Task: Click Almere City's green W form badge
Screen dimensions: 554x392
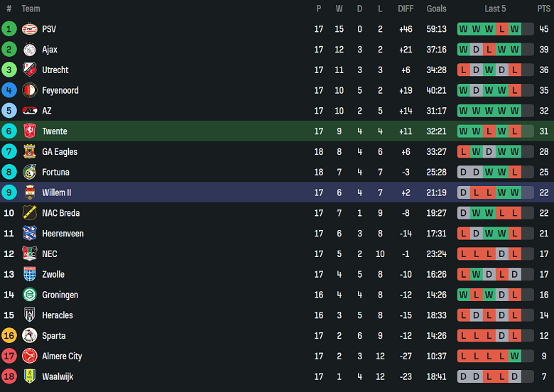Action: (514, 356)
